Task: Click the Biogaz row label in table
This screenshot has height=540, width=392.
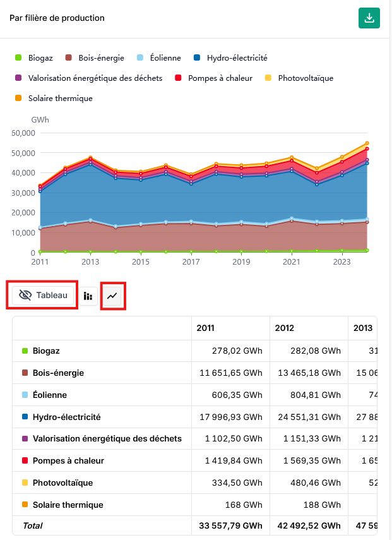Action: pos(46,351)
